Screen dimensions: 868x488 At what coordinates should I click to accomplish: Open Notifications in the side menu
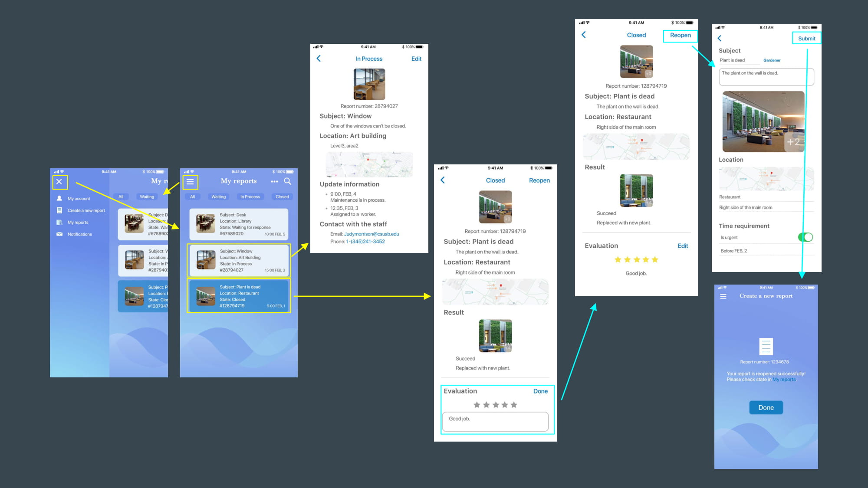point(79,234)
